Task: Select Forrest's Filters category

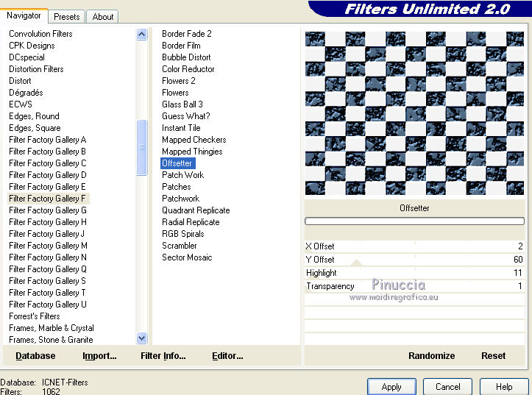Action: (x=35, y=316)
